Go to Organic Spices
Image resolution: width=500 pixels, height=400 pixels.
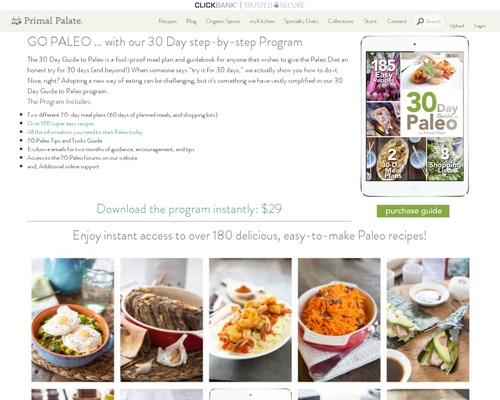pos(223,21)
